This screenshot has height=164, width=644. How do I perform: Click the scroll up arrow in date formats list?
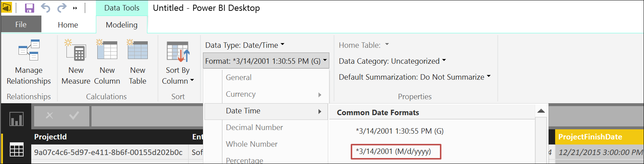(541, 111)
